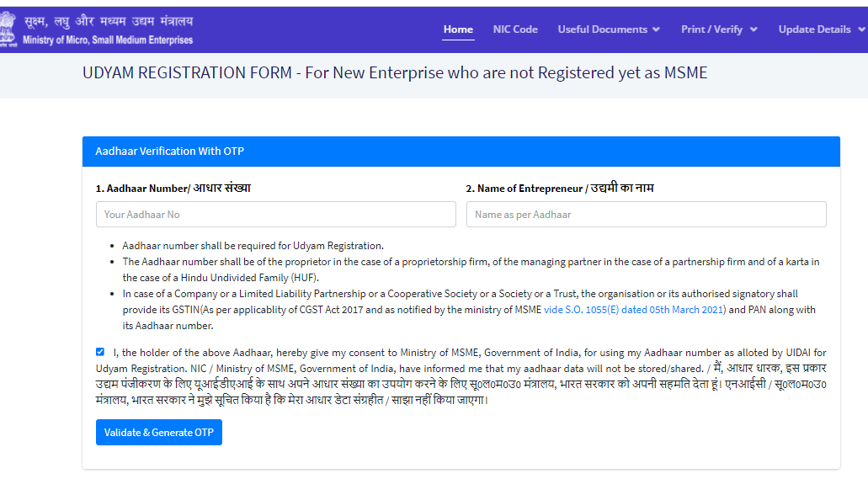Expand the Update Details dropdown
This screenshot has width=868, height=479.
click(x=814, y=29)
